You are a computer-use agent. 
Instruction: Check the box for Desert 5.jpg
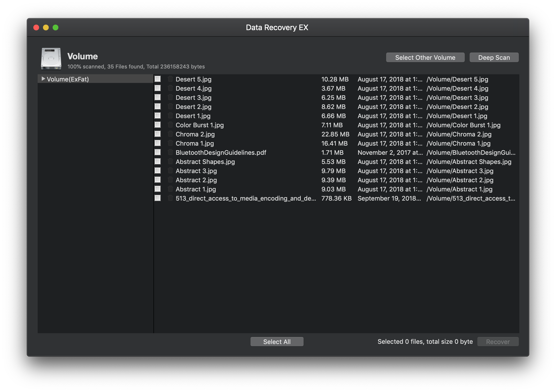coord(158,79)
